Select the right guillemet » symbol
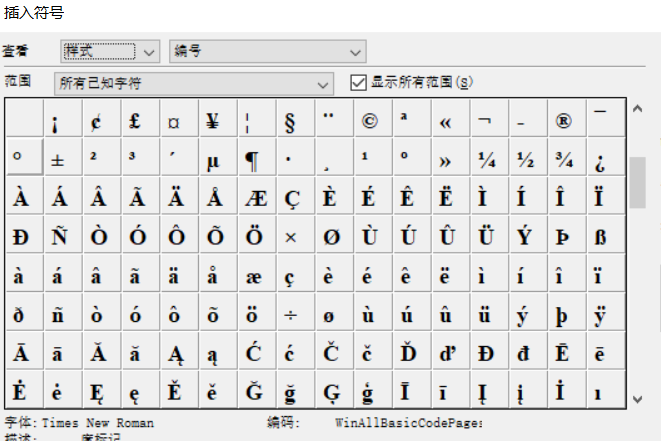This screenshot has width=661, height=441. [x=451, y=157]
